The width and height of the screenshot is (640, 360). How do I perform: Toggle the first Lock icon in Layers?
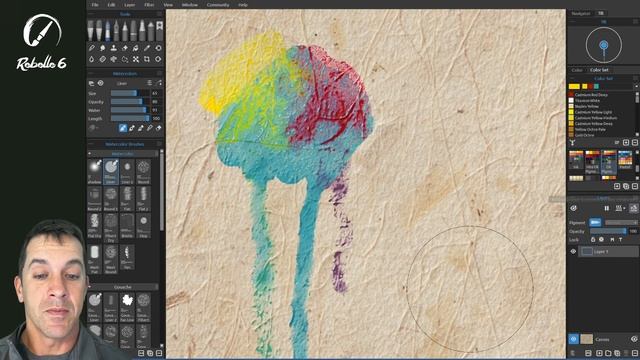click(x=593, y=240)
